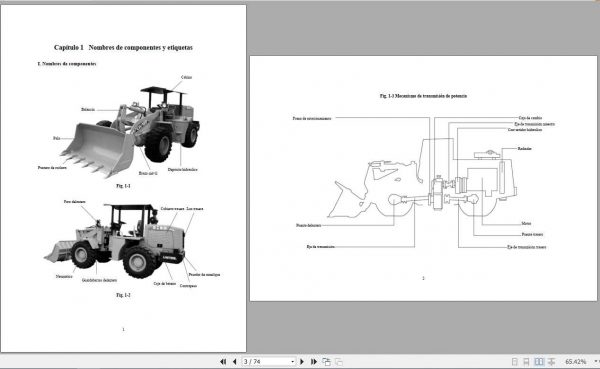Select the two-page facing layout

(539, 362)
